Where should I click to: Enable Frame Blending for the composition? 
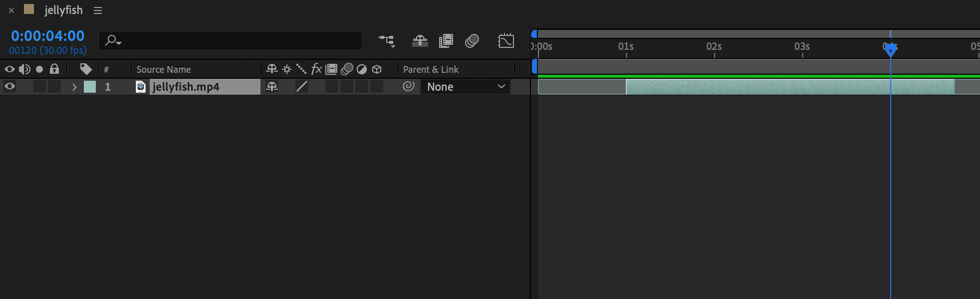[x=446, y=41]
